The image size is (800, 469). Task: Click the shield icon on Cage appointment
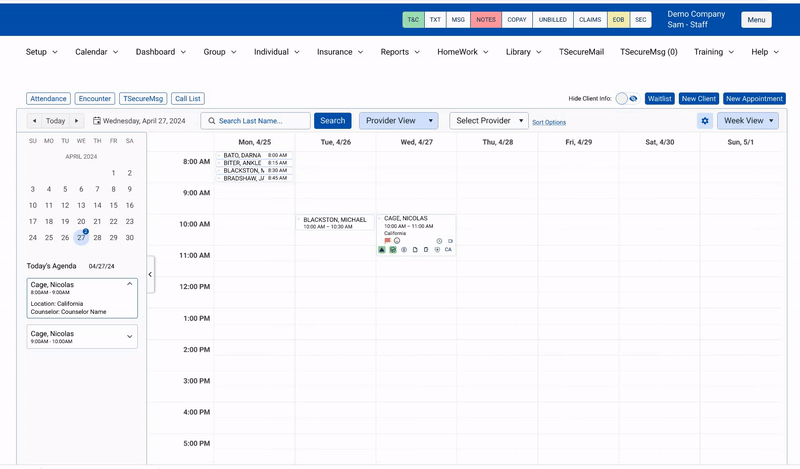coord(437,250)
